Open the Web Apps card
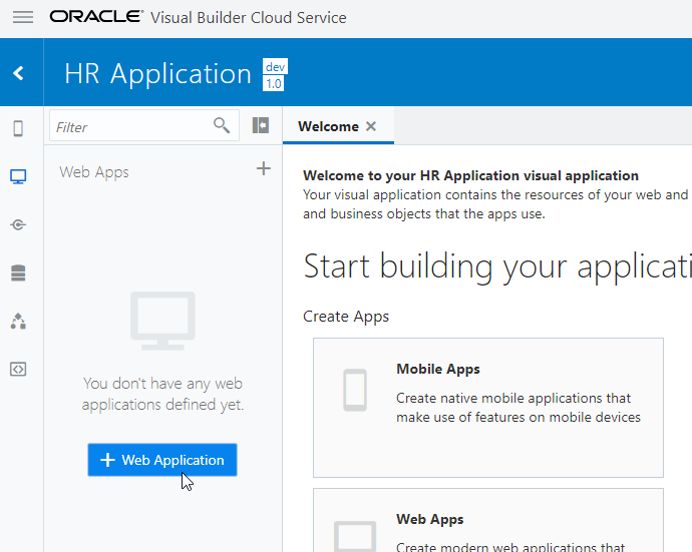 pyautogui.click(x=488, y=520)
